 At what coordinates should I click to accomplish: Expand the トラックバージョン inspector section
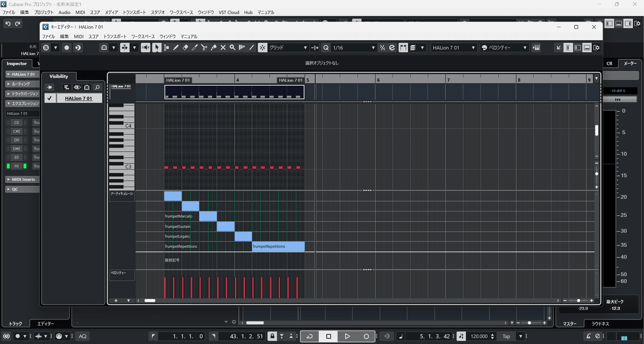[21, 93]
